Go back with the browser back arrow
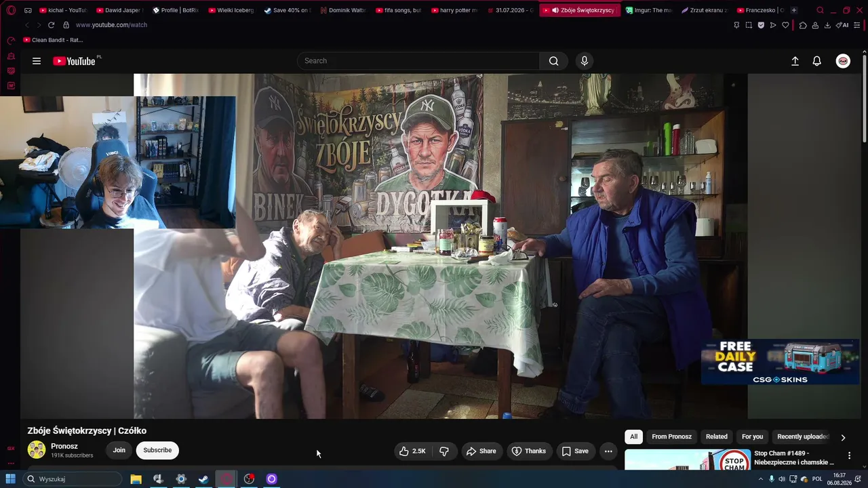Image resolution: width=868 pixels, height=488 pixels. [27, 25]
